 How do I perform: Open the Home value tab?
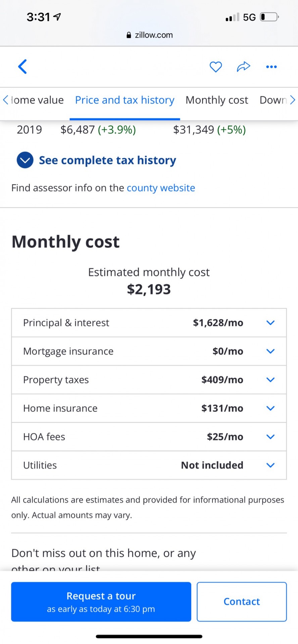point(37,100)
